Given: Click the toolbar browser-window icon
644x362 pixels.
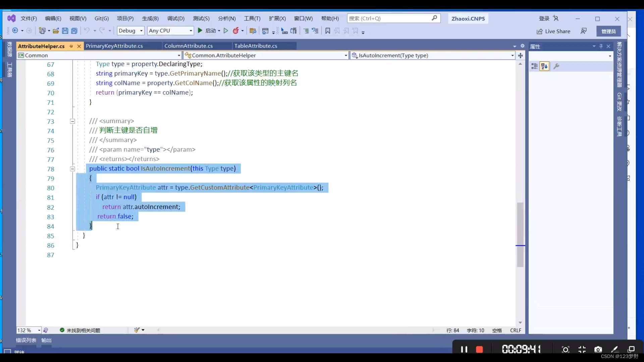Looking at the screenshot, I should point(265,31).
